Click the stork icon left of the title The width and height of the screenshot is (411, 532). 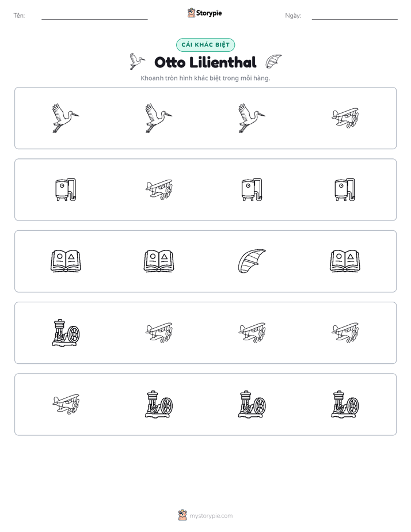138,62
